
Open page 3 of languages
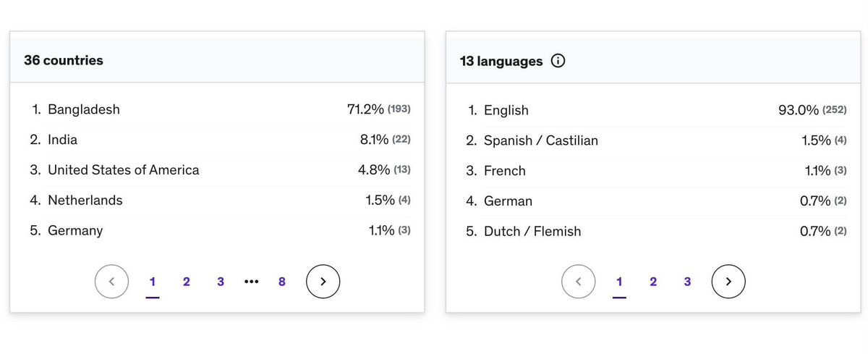click(x=687, y=282)
